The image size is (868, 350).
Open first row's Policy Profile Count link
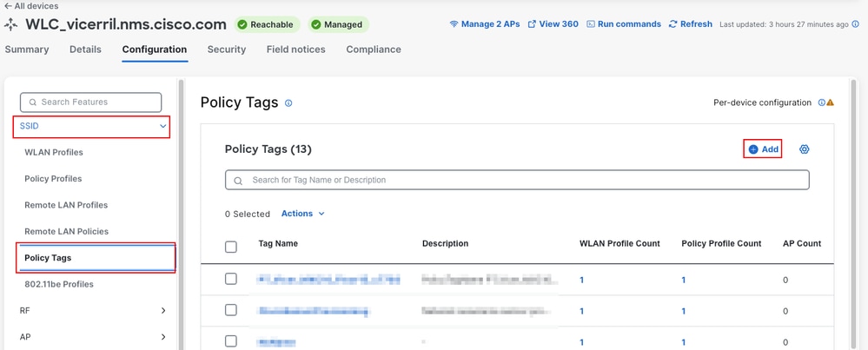[684, 281]
